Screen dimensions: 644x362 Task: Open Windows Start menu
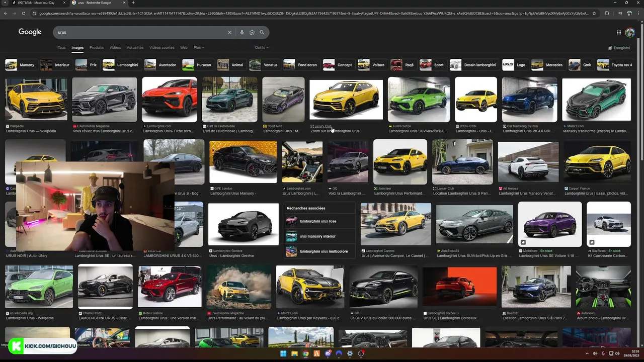click(x=283, y=354)
